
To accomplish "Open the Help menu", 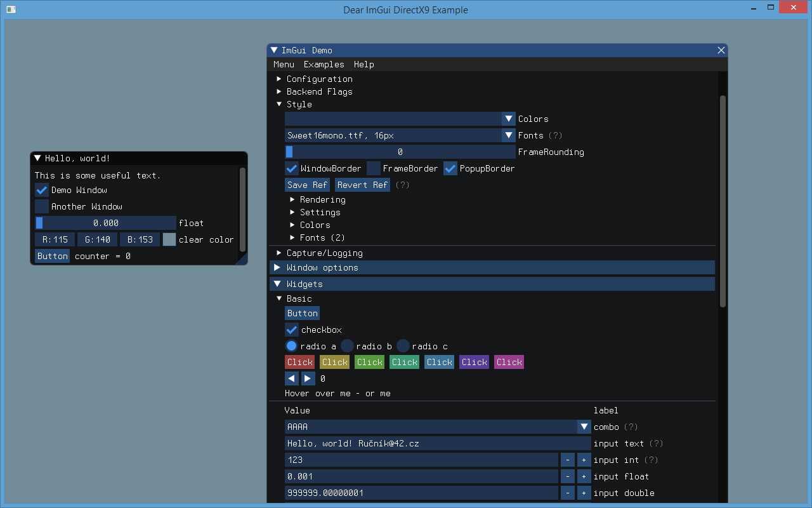I will [x=363, y=64].
